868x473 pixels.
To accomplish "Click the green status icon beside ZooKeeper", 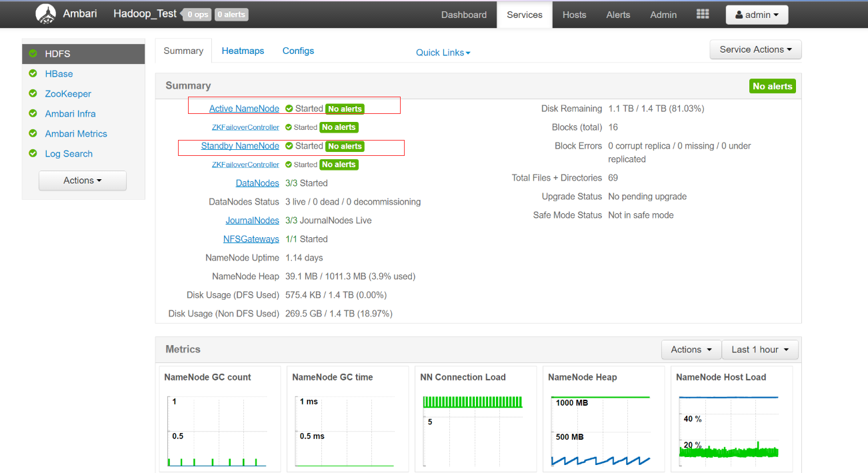I will (33, 94).
